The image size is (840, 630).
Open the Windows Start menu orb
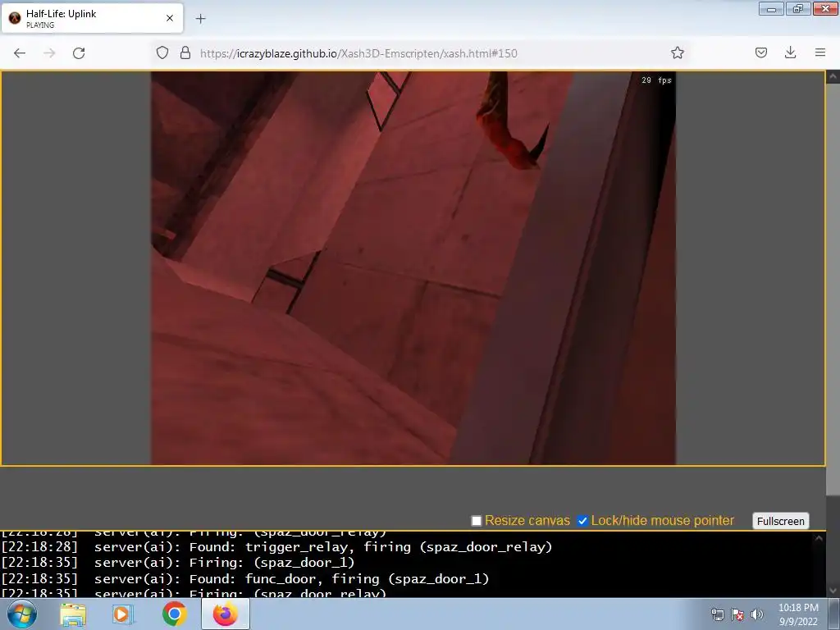tap(22, 614)
